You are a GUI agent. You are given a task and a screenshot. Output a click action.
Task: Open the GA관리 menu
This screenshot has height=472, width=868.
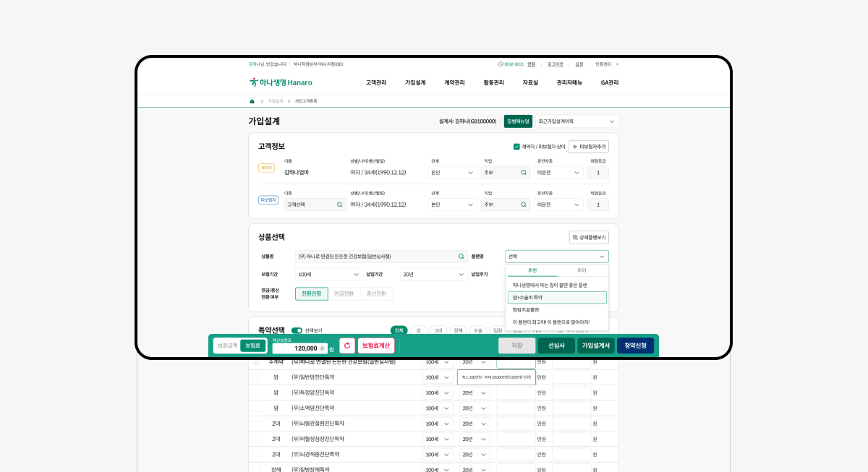(610, 82)
